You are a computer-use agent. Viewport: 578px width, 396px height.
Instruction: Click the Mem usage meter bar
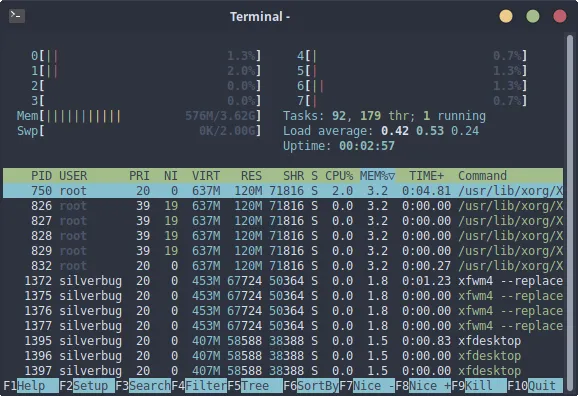[x=139, y=116]
